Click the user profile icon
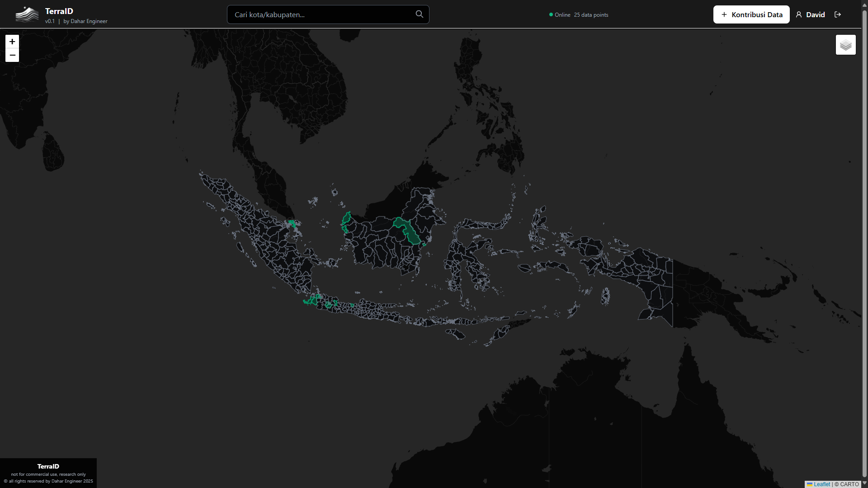 [799, 14]
